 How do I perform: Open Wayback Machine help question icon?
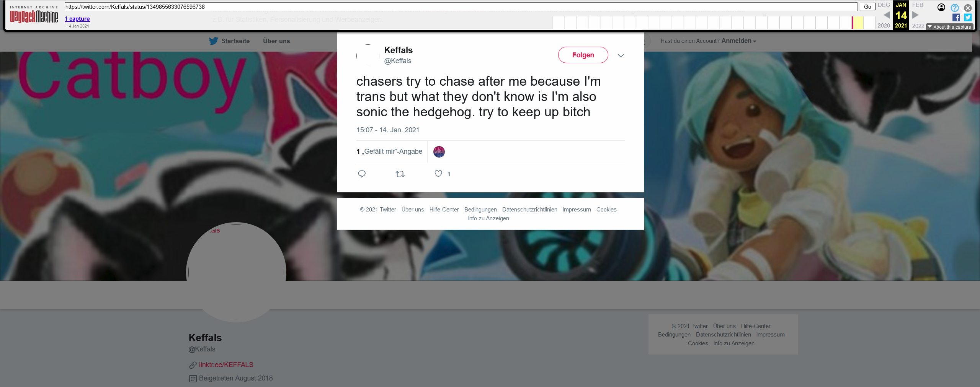click(955, 8)
